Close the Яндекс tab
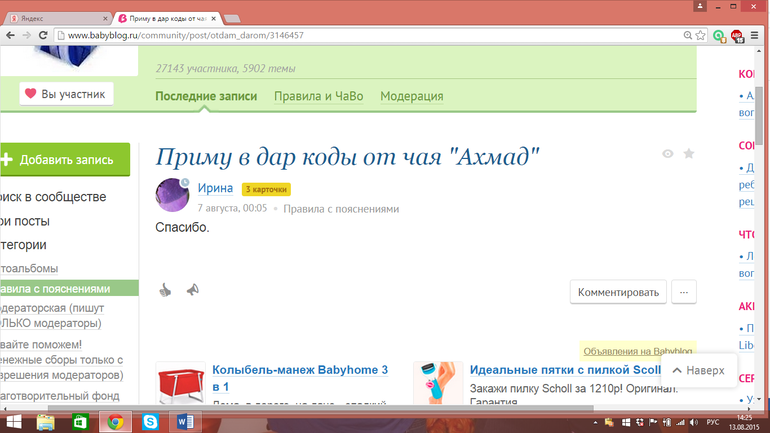 (105, 19)
